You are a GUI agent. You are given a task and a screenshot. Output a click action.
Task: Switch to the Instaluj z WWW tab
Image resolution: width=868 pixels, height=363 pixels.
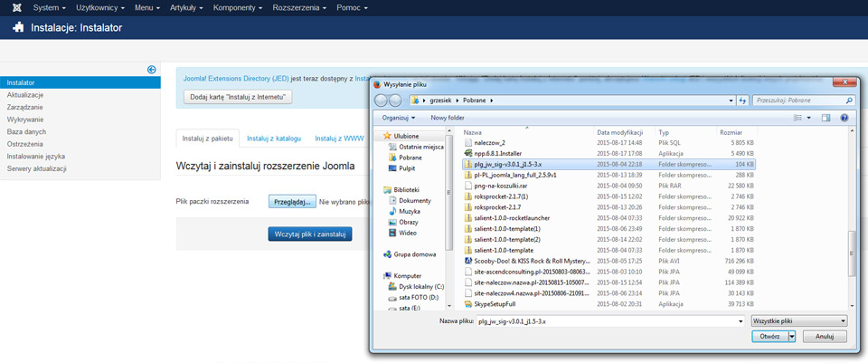point(339,139)
